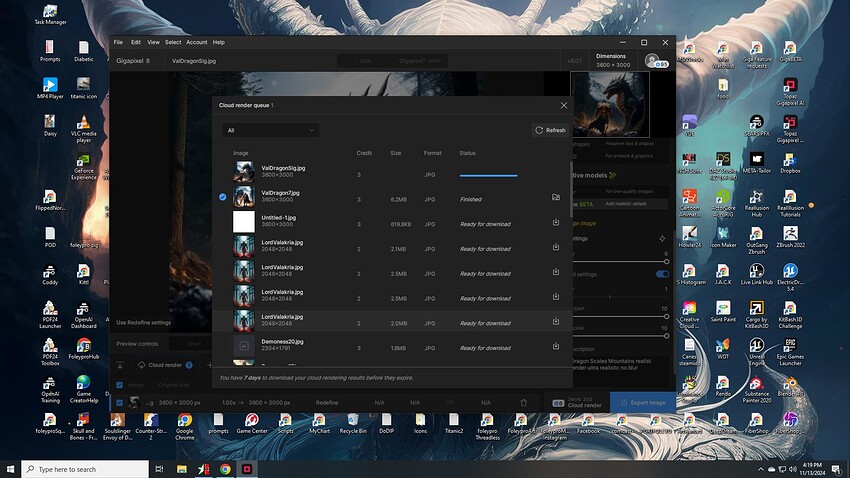Select the GeForce Experience desktop icon
850x478 pixels.
click(83, 167)
